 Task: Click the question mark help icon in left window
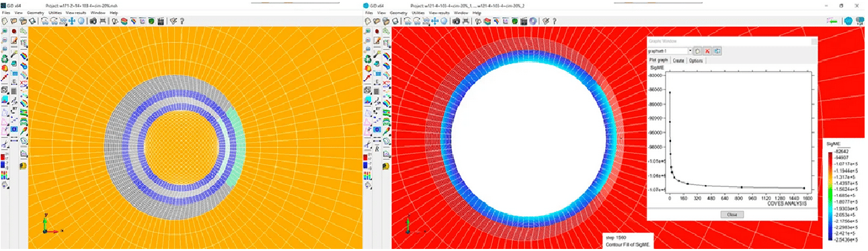tap(182, 21)
